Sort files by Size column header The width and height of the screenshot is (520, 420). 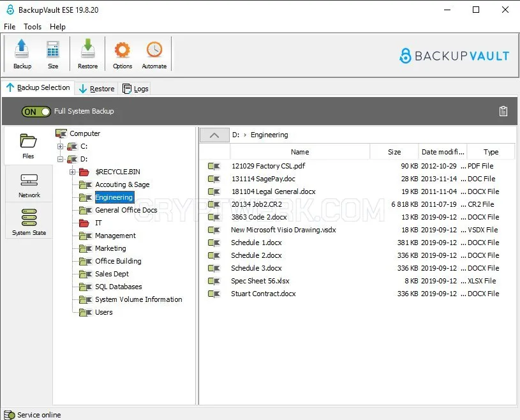point(394,152)
